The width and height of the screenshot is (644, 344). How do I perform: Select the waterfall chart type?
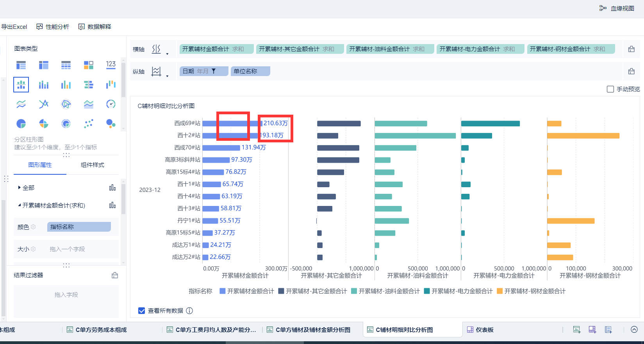111,84
